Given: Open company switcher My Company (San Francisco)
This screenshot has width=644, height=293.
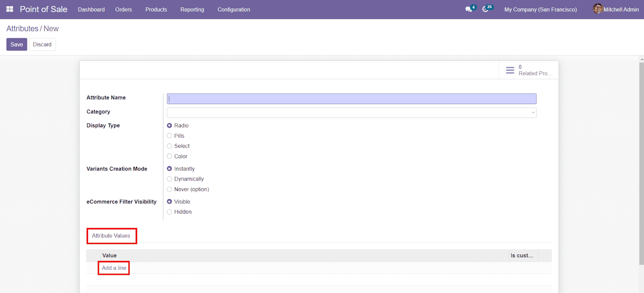Looking at the screenshot, I should [x=541, y=9].
